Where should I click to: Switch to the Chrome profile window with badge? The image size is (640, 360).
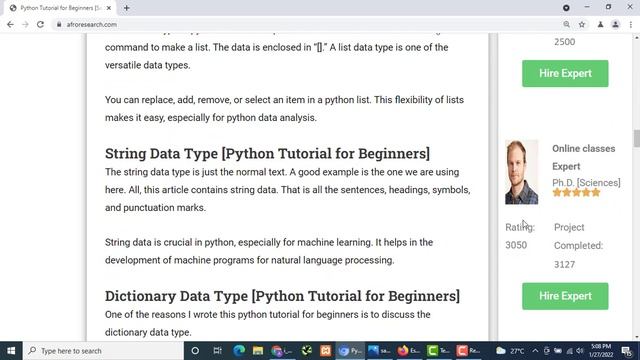click(x=282, y=351)
